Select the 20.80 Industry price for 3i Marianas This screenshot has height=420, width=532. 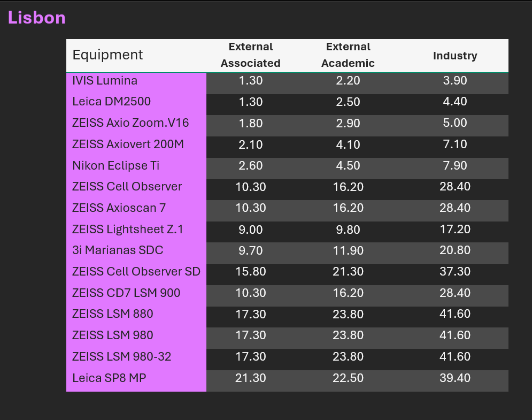[454, 250]
